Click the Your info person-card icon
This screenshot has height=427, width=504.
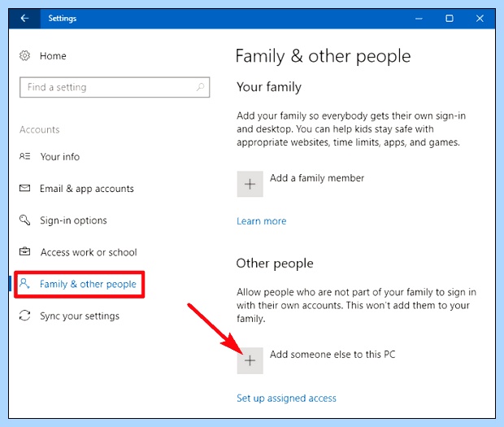pyautogui.click(x=24, y=156)
